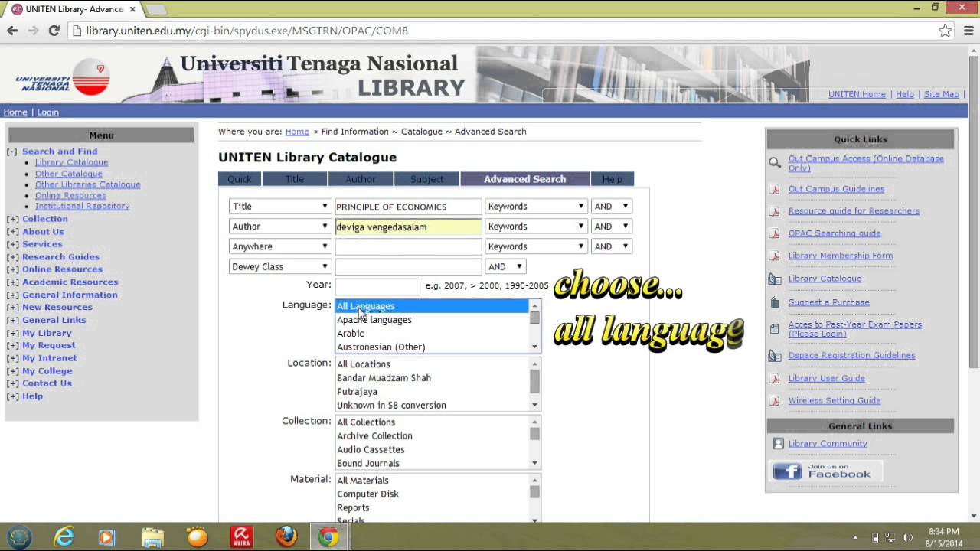This screenshot has width=980, height=551.
Task: Click the Other Libraries Catalogue link
Action: click(x=87, y=184)
